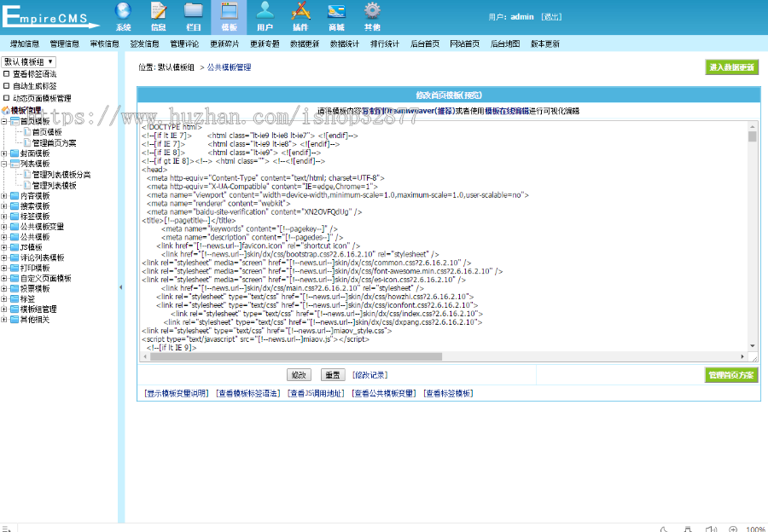Click the 修改 submit button

pyautogui.click(x=299, y=375)
